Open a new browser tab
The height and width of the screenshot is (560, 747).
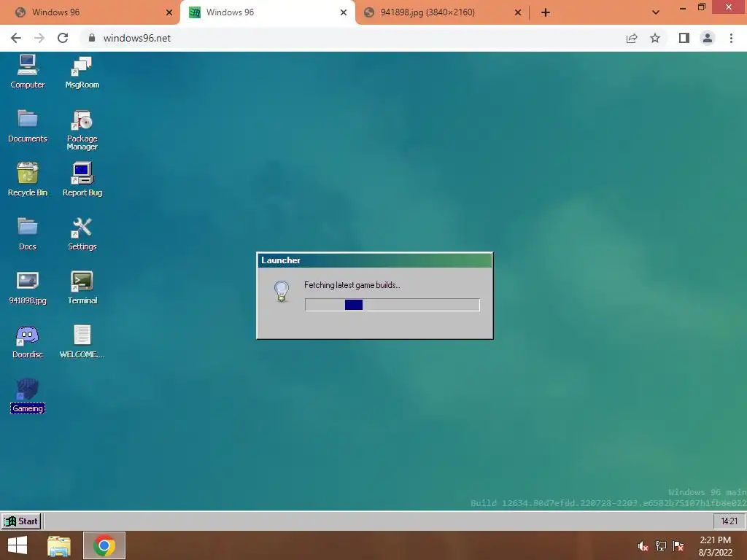click(546, 13)
